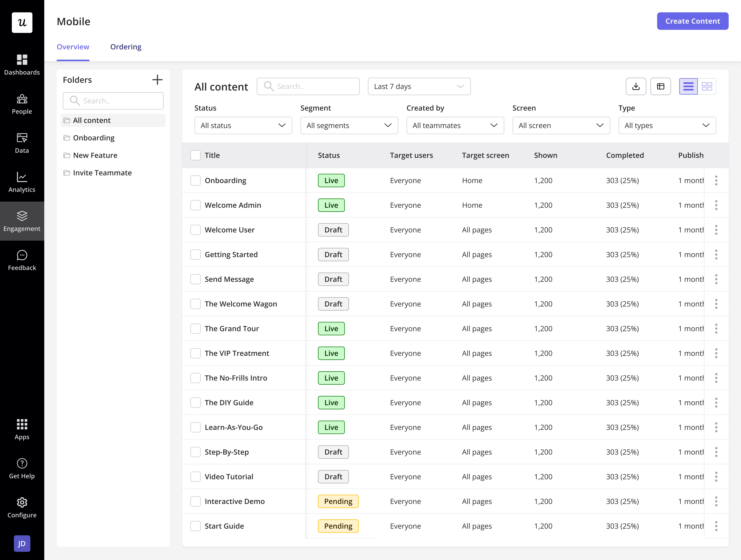Focus the All content search field

click(x=308, y=86)
